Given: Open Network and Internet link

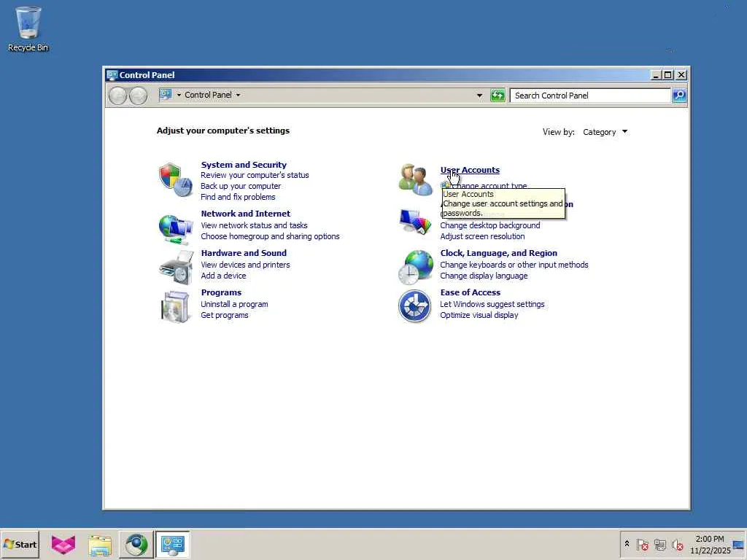Looking at the screenshot, I should click(245, 214).
